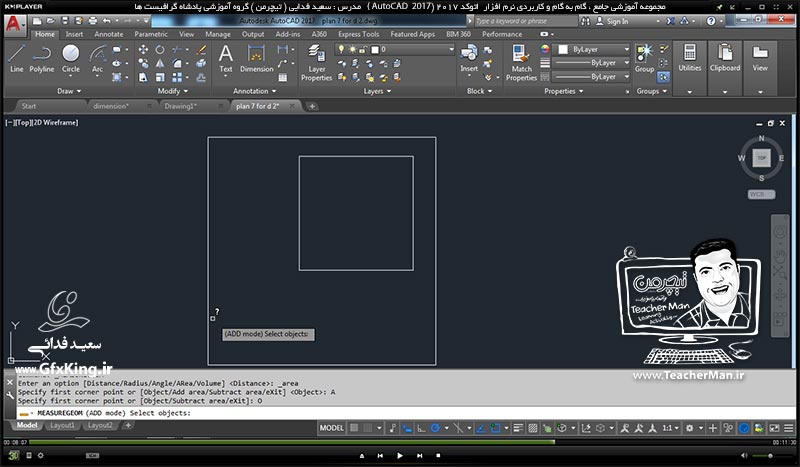
Task: Toggle Transparency display in status bar
Action: 533,428
